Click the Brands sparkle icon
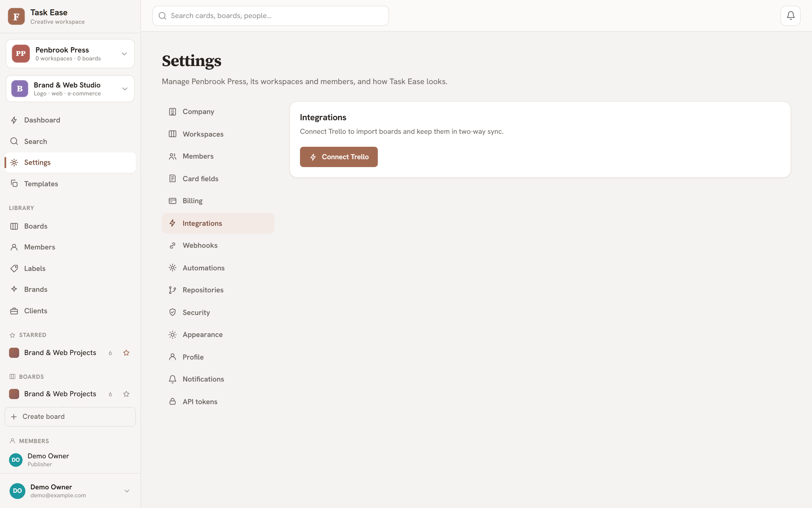Image resolution: width=812 pixels, height=508 pixels. coord(14,289)
